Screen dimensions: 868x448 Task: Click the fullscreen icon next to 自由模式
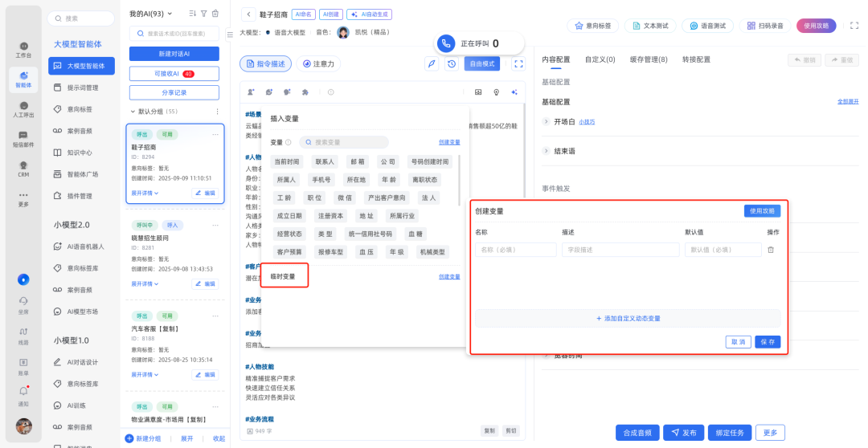518,63
